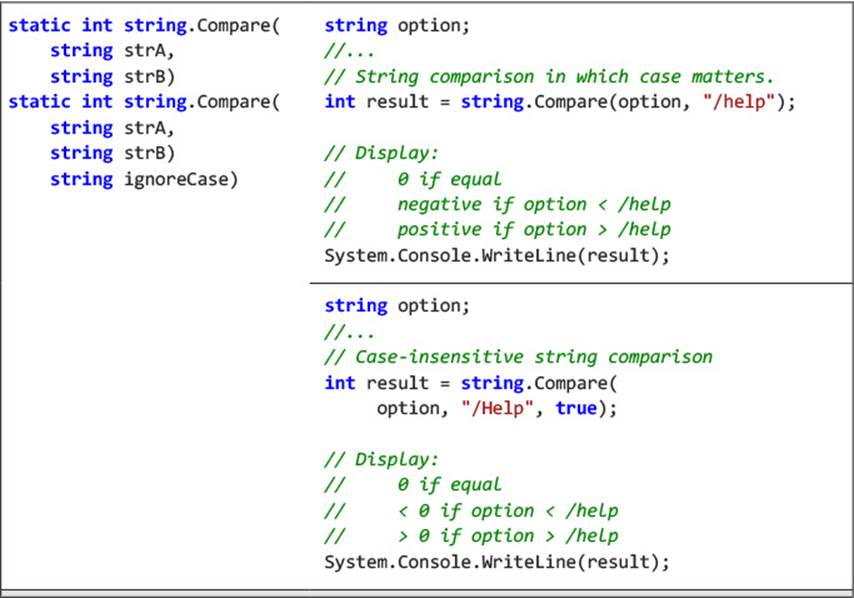This screenshot has height=598, width=854.
Task: Click 'int result = string.Compare(option' line
Action: 560,102
